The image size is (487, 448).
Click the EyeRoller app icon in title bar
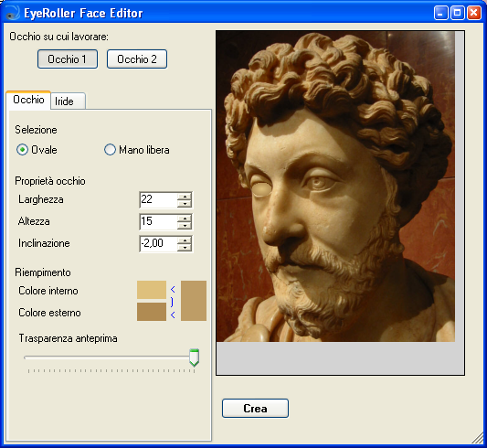[x=13, y=13]
